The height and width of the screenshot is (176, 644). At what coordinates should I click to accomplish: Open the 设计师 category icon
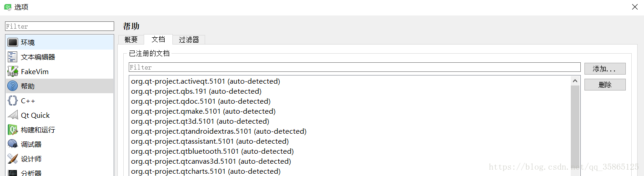pyautogui.click(x=13, y=159)
